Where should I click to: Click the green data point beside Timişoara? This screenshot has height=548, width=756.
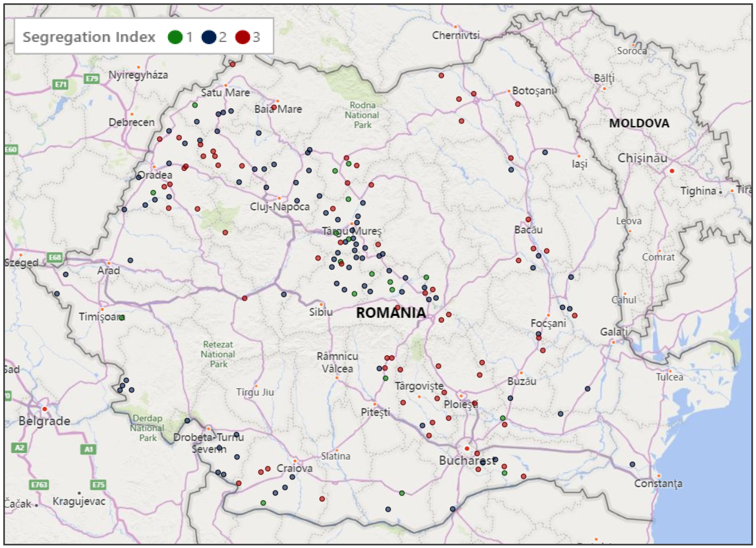(x=122, y=318)
